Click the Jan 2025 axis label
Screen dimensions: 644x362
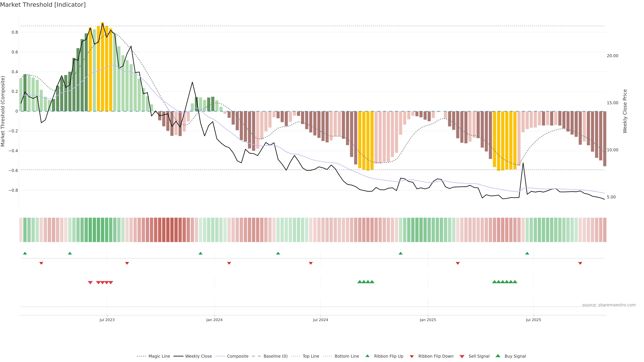428,320
